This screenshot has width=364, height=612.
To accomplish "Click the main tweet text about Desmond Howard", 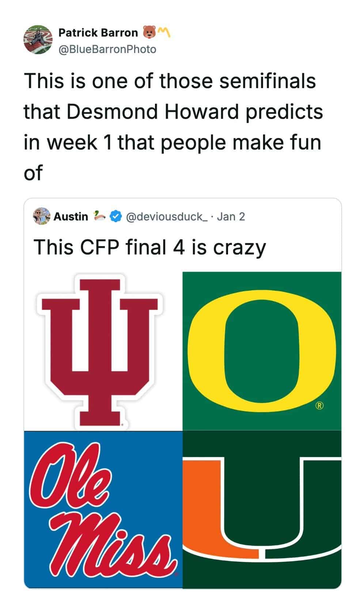I will point(173,126).
